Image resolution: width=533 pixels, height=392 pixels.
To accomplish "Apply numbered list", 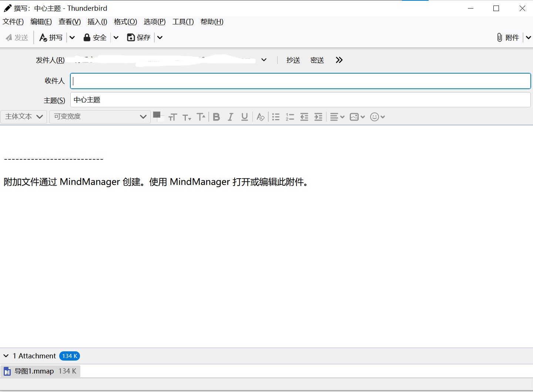I will click(x=290, y=117).
